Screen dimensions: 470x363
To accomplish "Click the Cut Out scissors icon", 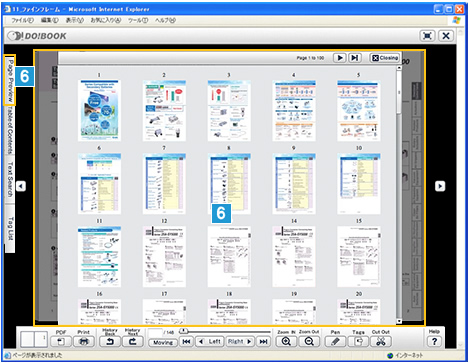I will click(381, 342).
